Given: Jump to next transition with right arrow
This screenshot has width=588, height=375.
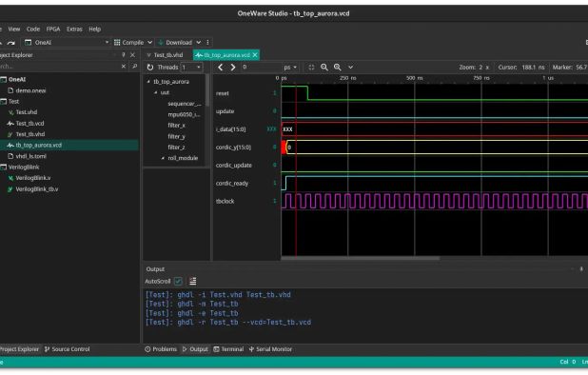Looking at the screenshot, I should pyautogui.click(x=233, y=68).
